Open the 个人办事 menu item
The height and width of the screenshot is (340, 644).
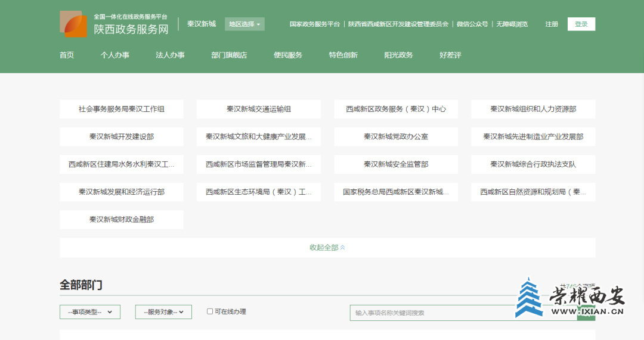(x=115, y=55)
